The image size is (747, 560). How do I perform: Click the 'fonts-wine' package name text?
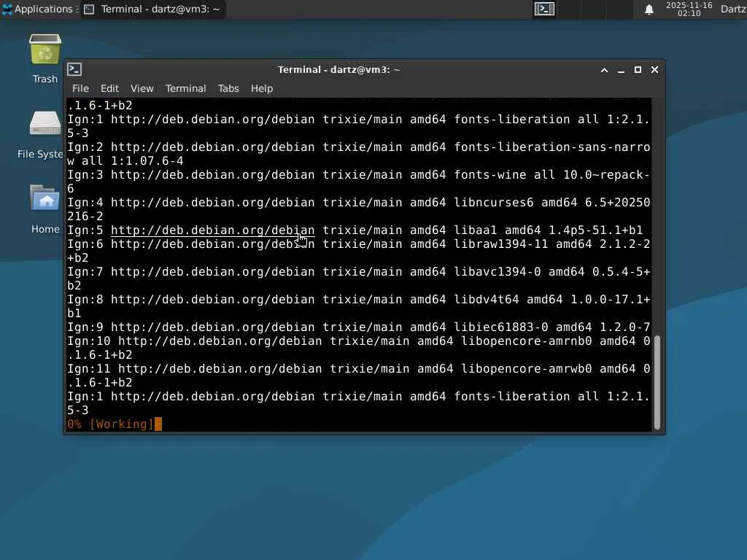coord(489,175)
